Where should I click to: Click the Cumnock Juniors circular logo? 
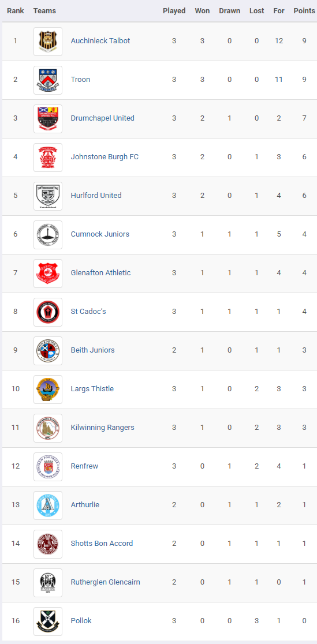48,234
